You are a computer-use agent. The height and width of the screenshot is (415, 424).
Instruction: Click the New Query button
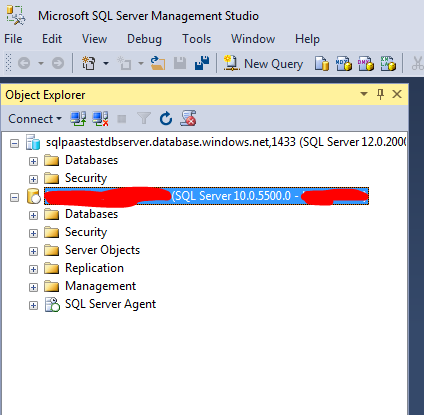[263, 63]
